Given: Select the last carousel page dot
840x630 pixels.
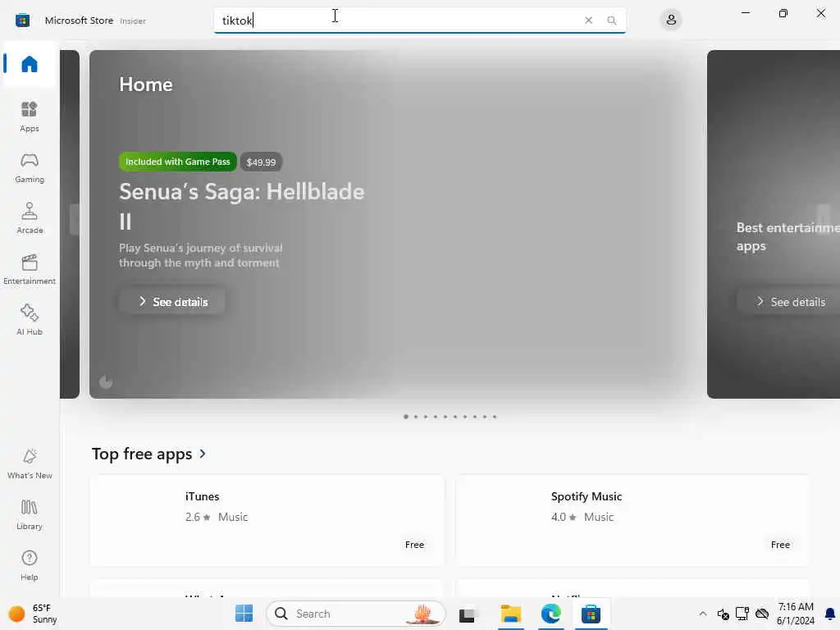Looking at the screenshot, I should (495, 416).
